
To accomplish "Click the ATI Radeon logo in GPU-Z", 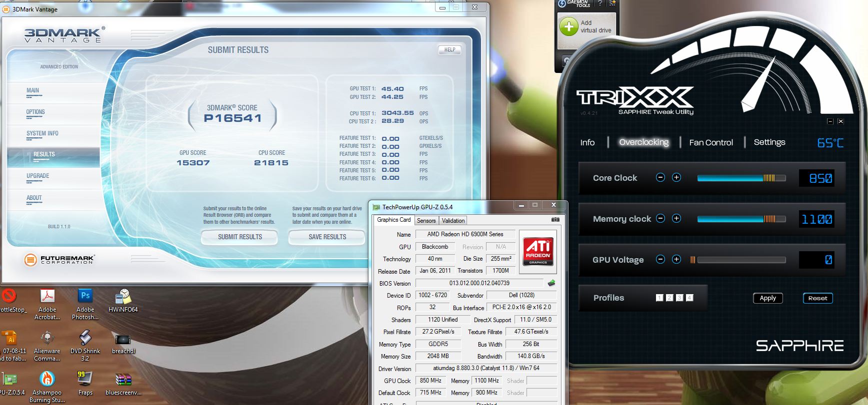I will 538,251.
